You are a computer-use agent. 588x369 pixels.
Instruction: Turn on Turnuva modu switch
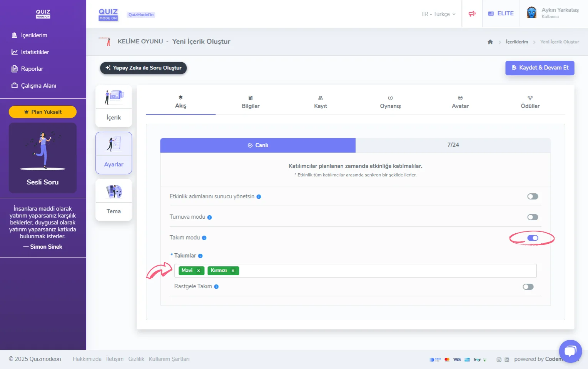(533, 217)
